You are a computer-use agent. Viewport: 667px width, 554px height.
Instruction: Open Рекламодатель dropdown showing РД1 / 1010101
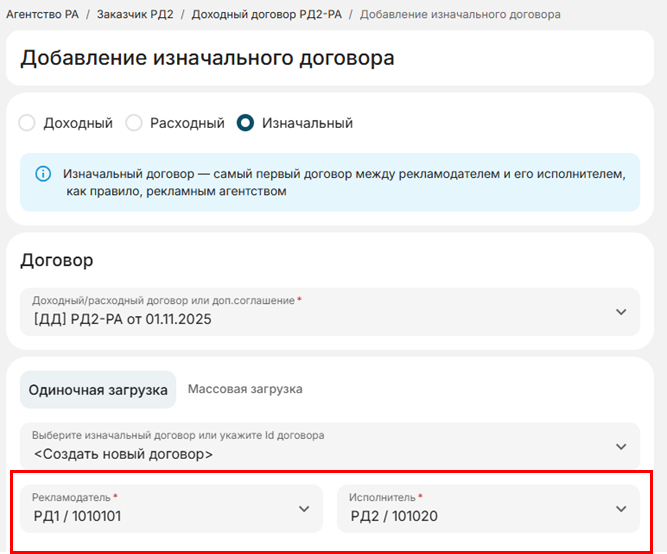pos(160,509)
